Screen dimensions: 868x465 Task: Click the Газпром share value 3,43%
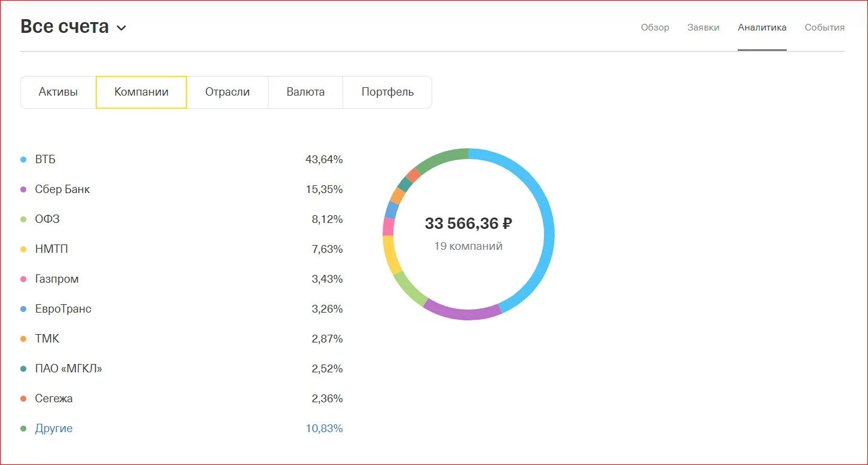click(327, 279)
